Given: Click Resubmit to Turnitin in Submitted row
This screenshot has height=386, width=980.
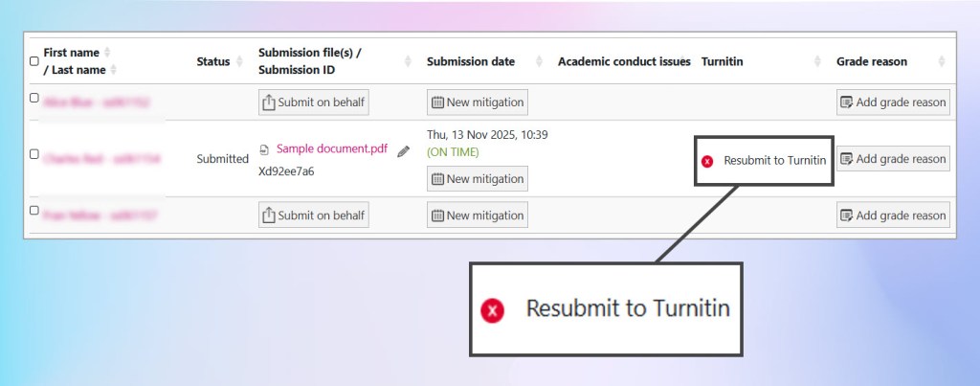Looking at the screenshot, I should click(775, 161).
